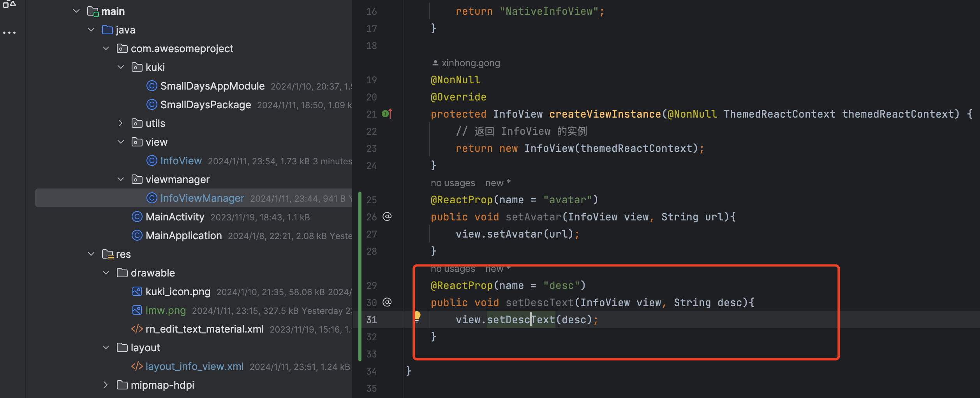Collapse the drawable folder chevron

[x=106, y=273]
